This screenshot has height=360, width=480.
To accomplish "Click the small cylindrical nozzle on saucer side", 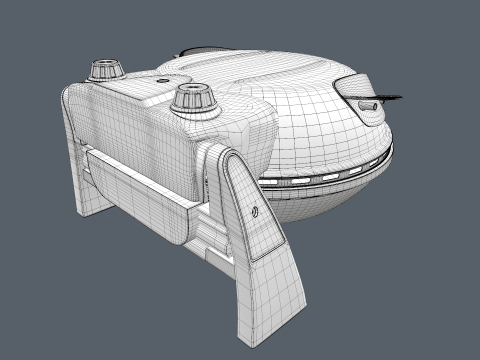I will tap(368, 106).
